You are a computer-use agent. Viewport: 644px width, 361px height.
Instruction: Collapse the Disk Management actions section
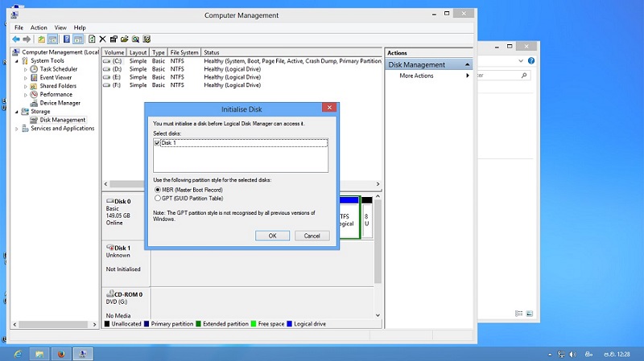(467, 65)
